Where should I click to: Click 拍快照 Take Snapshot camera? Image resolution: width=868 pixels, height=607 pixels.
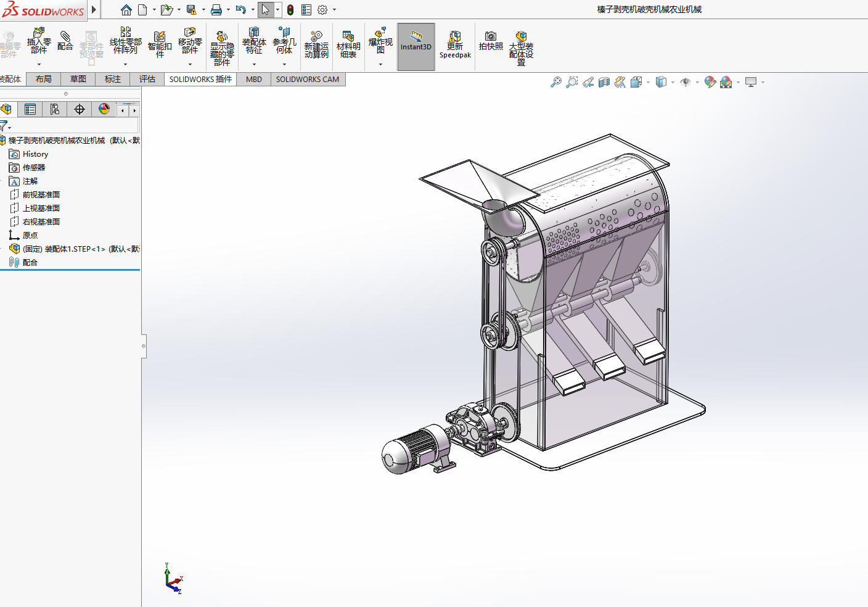[491, 41]
